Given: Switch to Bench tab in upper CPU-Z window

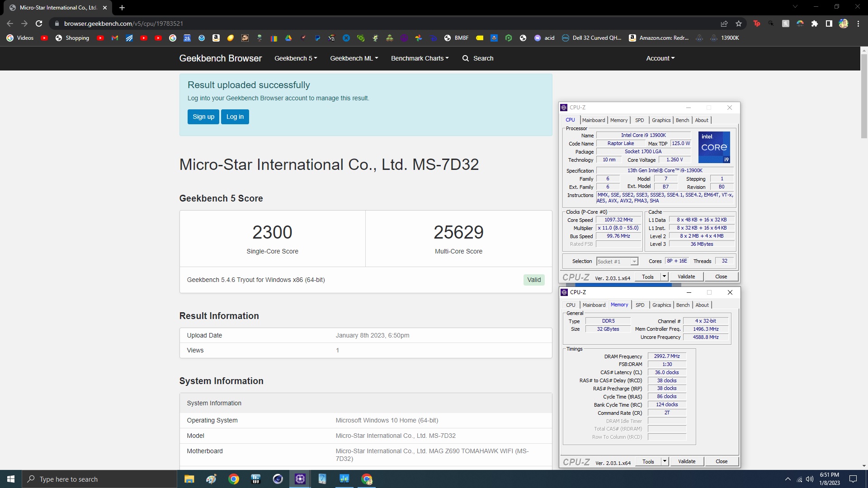Looking at the screenshot, I should (682, 120).
